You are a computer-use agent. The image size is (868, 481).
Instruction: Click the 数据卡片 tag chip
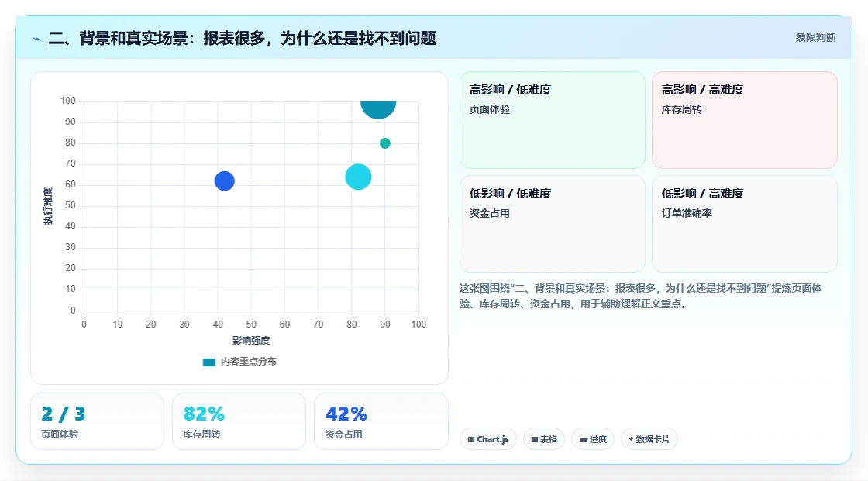(649, 439)
